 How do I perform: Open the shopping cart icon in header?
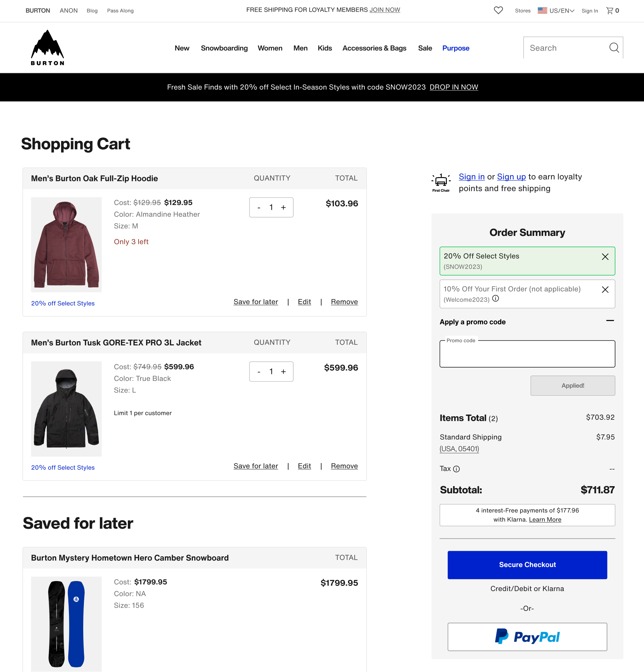610,11
